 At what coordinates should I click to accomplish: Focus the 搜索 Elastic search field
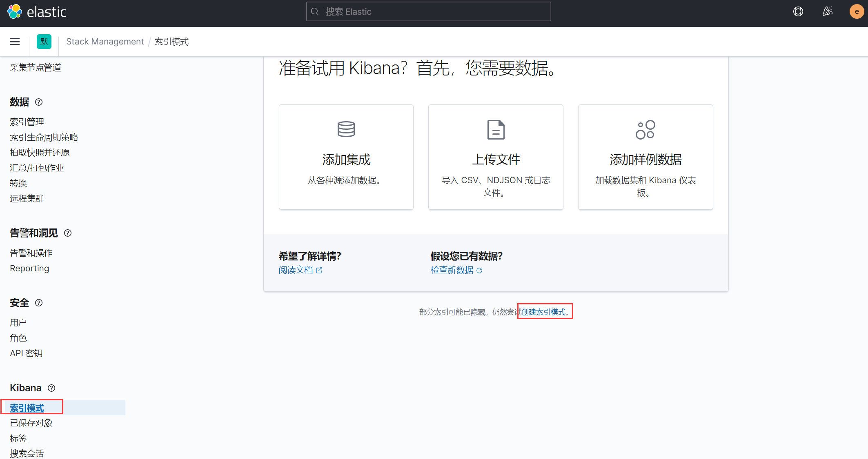[x=428, y=11]
